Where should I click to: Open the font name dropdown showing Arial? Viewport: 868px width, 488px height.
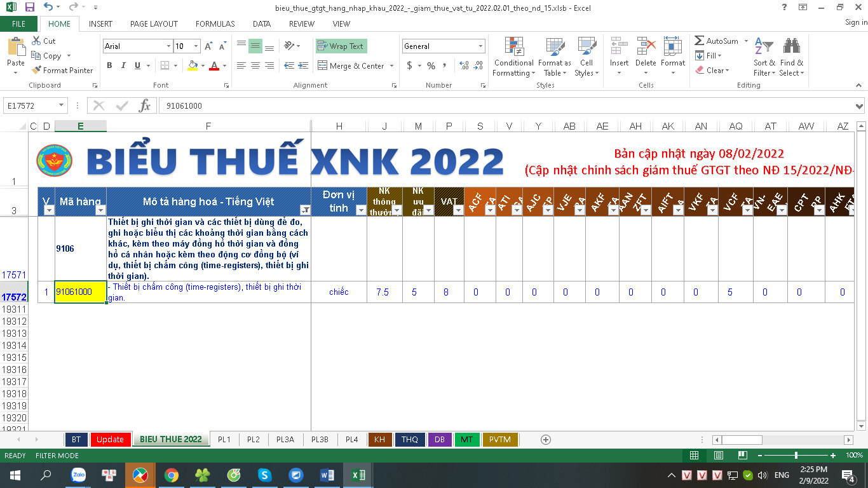[x=168, y=46]
